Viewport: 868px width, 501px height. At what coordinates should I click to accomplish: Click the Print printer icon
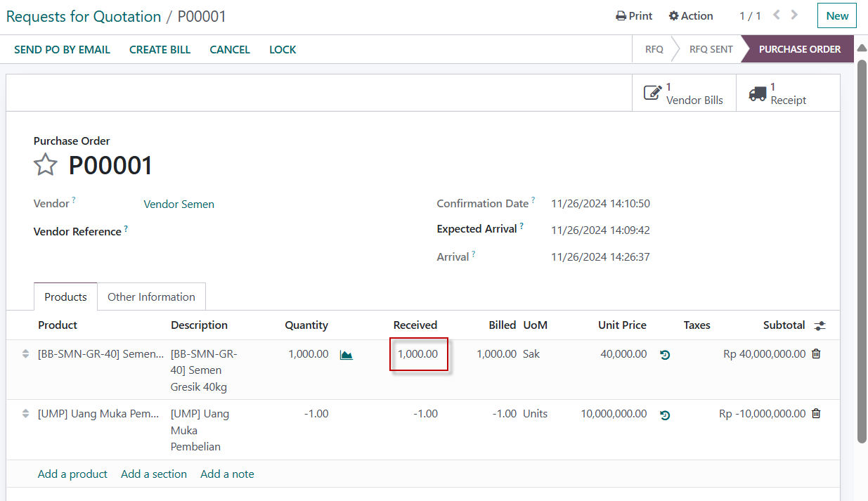point(621,15)
